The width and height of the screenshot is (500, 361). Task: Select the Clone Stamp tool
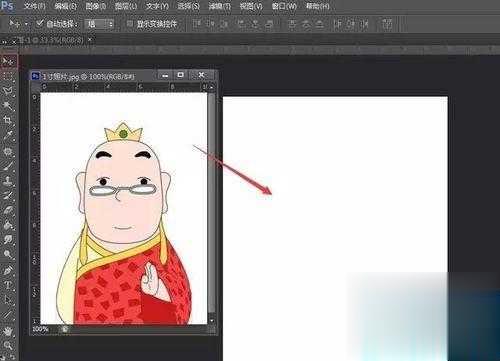8,181
